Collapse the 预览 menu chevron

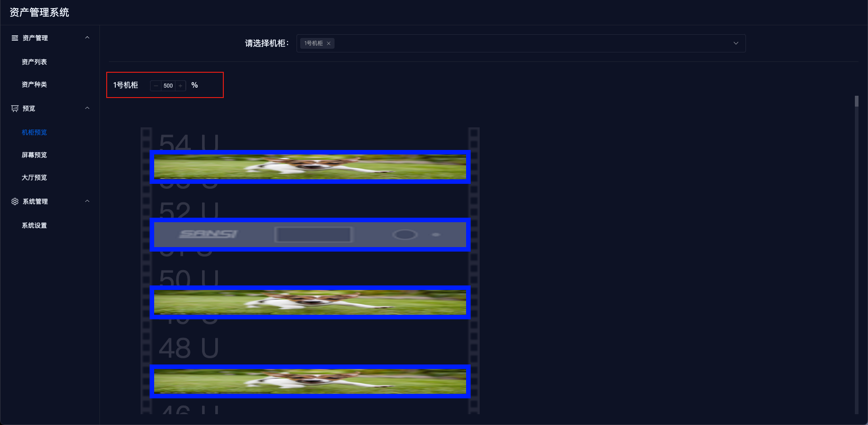point(87,108)
